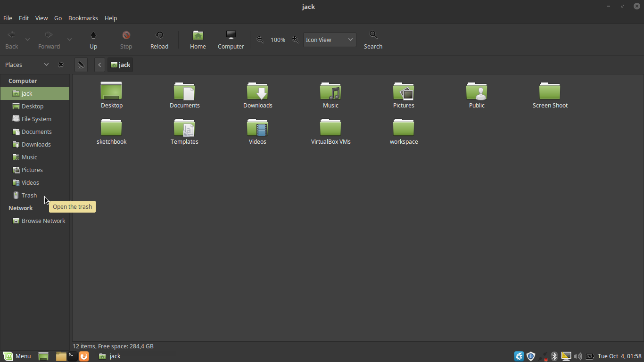Go to the Home folder via toolbar
Screen dimensions: 644x362
coord(198,40)
